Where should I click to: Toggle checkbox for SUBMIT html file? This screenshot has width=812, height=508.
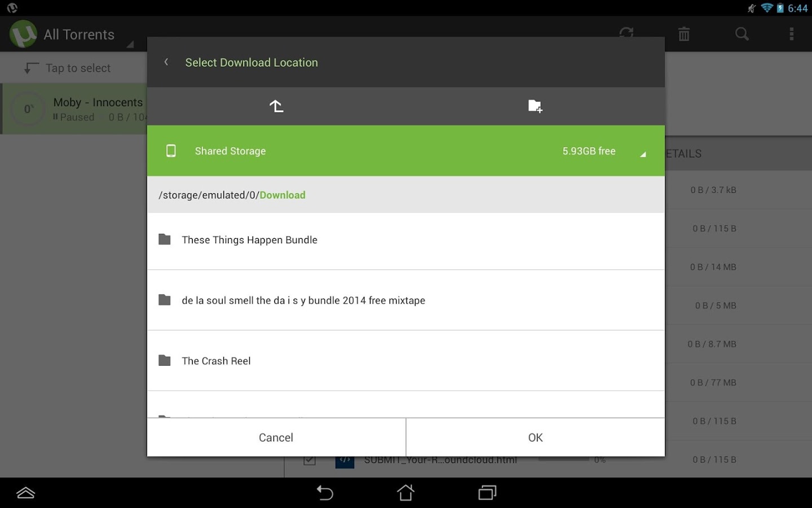click(309, 460)
